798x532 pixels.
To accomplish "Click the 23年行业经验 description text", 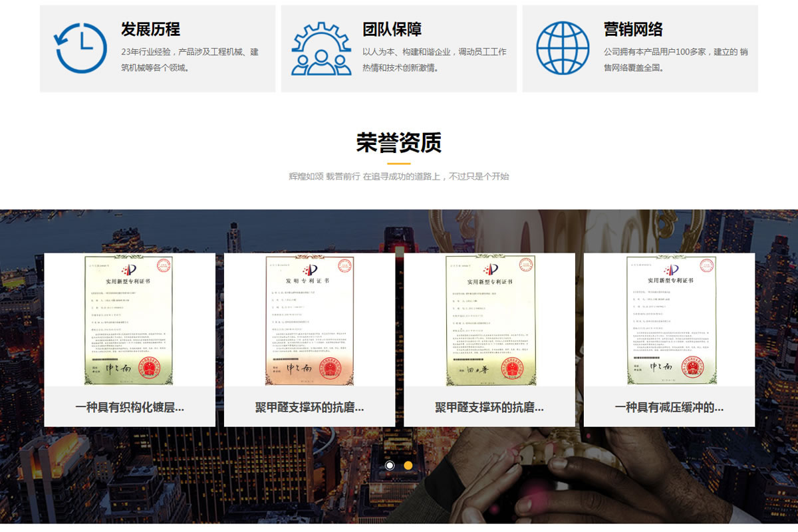I will click(190, 59).
